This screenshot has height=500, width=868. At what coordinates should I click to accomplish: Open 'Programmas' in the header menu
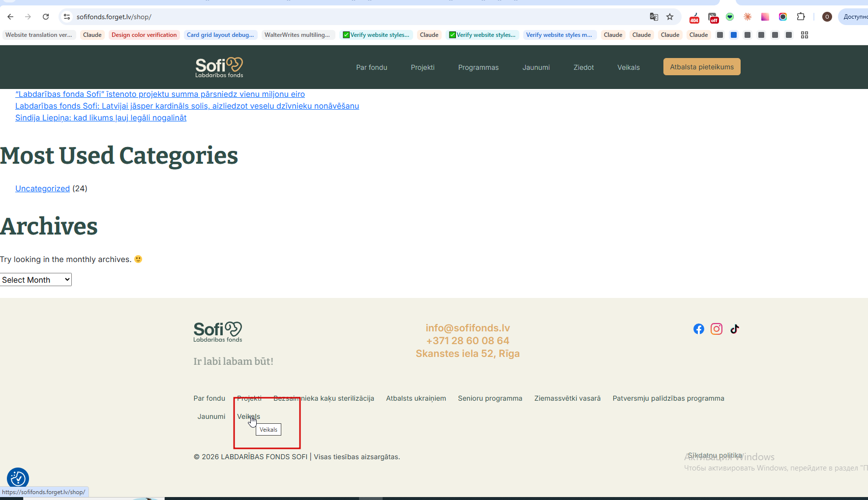pos(479,67)
